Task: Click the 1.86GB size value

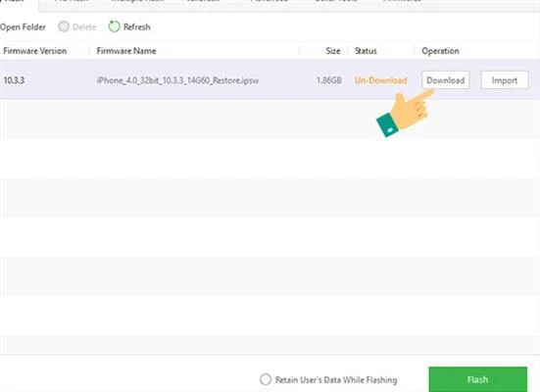Action: click(329, 80)
